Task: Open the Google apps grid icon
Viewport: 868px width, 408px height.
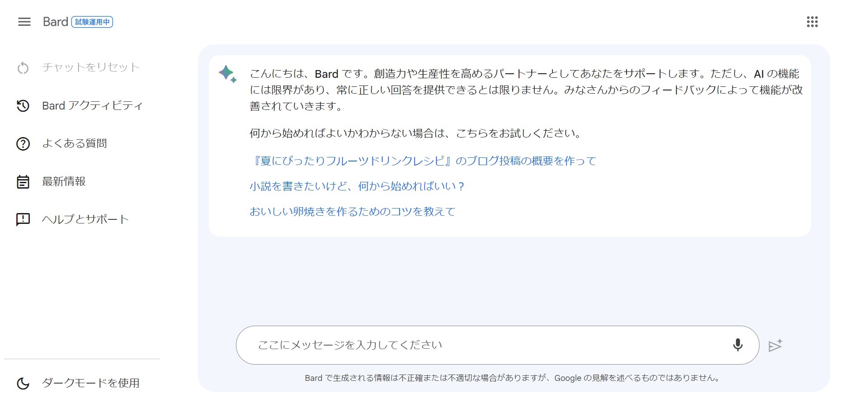Action: (x=812, y=22)
